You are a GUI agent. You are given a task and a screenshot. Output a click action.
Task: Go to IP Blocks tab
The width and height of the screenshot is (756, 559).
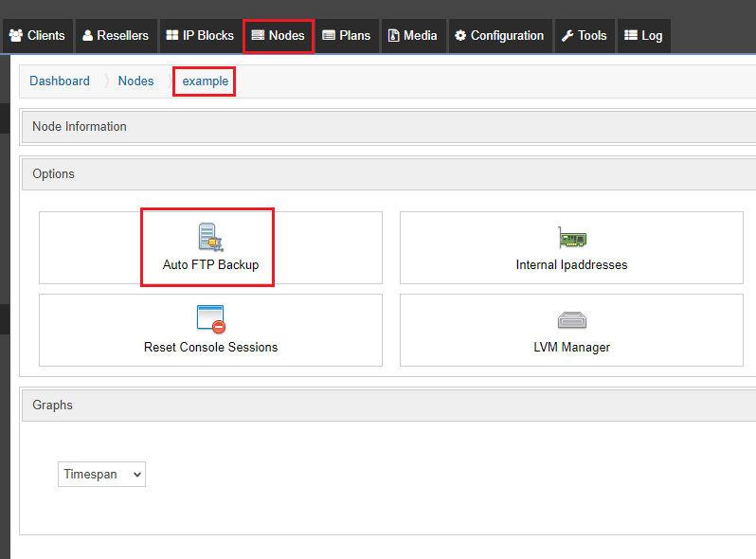tap(200, 36)
